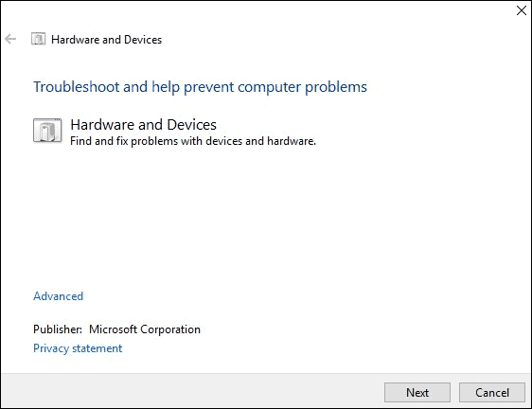Click the Find and fix problems description

tap(193, 141)
